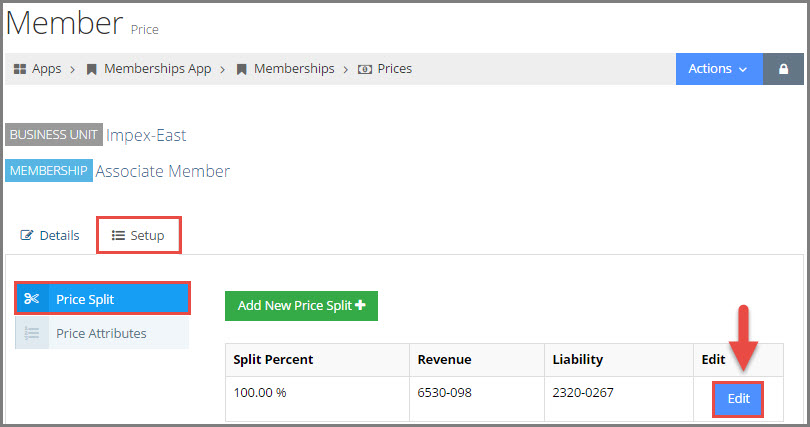Click Add New Price Split button
This screenshot has height=427, width=810.
coord(301,306)
